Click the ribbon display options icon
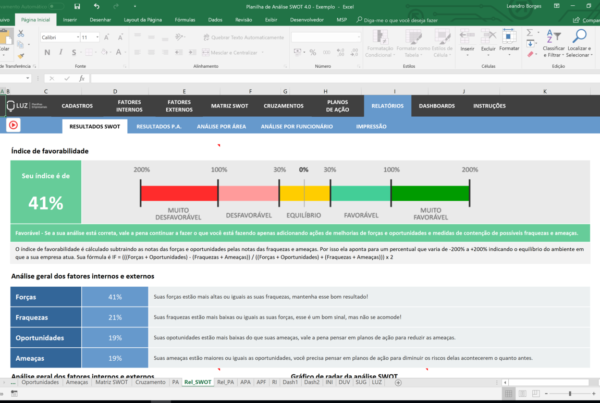 556,6
